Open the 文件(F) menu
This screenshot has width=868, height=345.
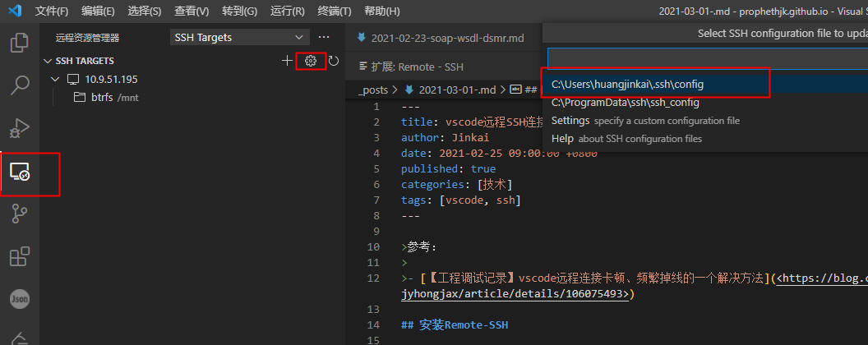[53, 11]
